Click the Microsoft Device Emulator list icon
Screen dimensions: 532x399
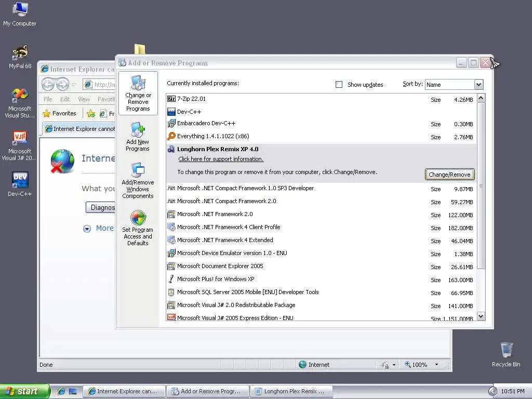pos(171,253)
